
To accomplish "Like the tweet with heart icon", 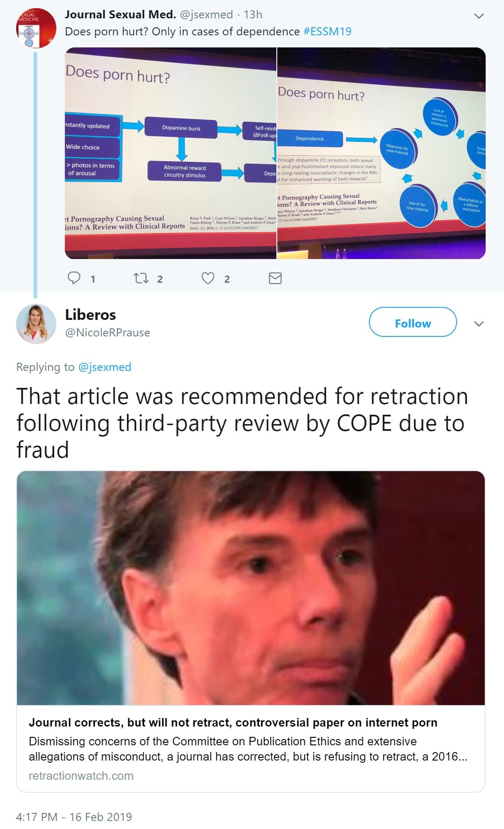I will 208,278.
